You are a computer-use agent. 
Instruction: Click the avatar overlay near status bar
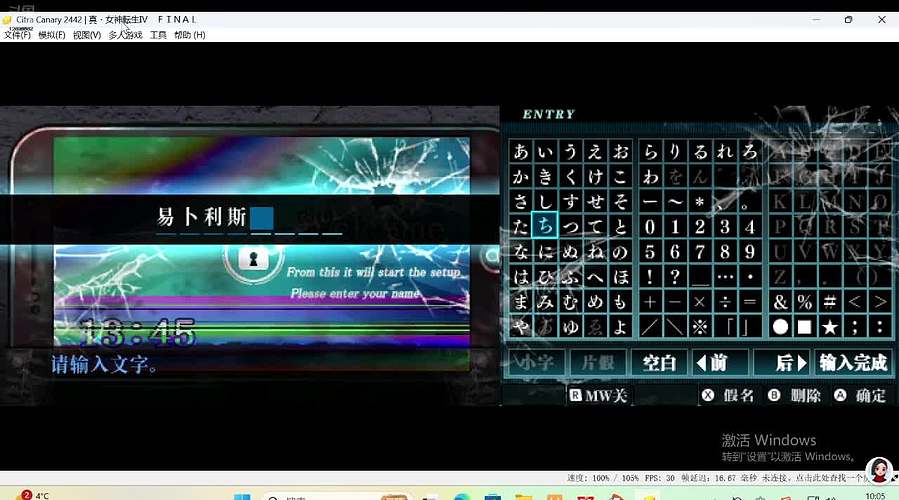(879, 471)
